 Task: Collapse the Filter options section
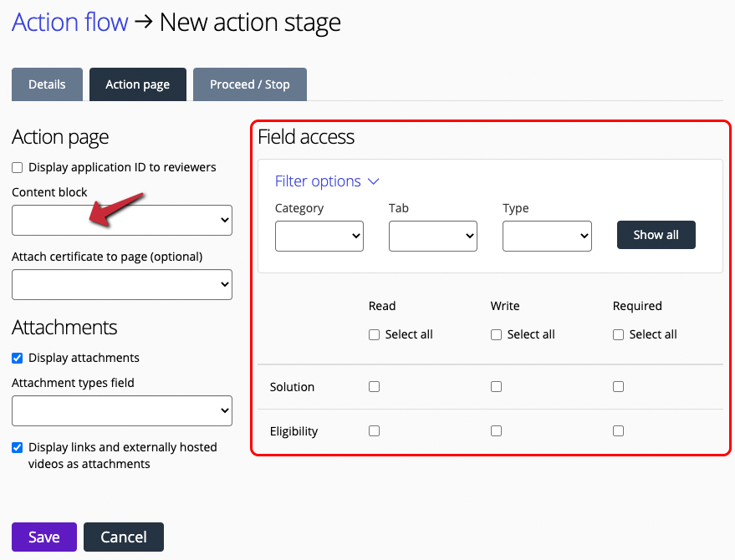pyautogui.click(x=327, y=181)
